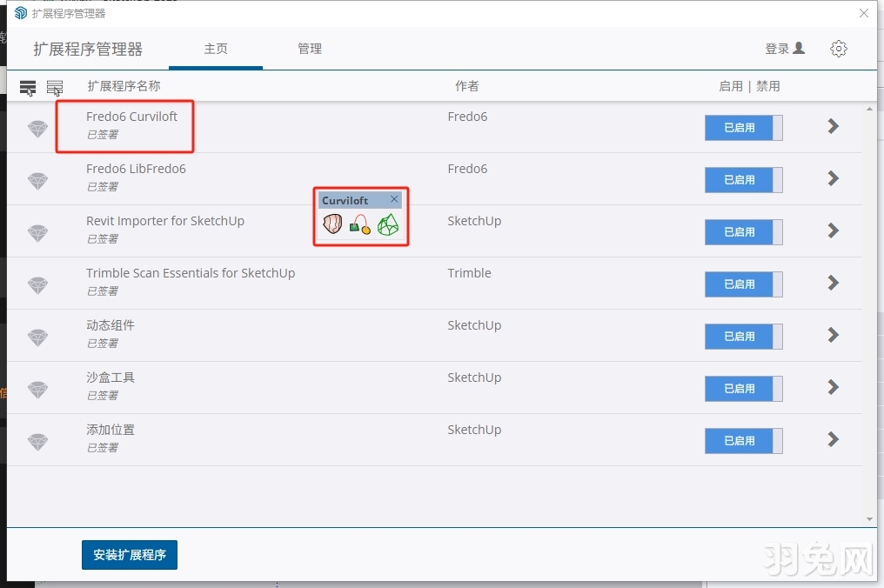Image resolution: width=884 pixels, height=588 pixels.
Task: Click the Curviloft Loft by Spline icon
Action: [333, 224]
